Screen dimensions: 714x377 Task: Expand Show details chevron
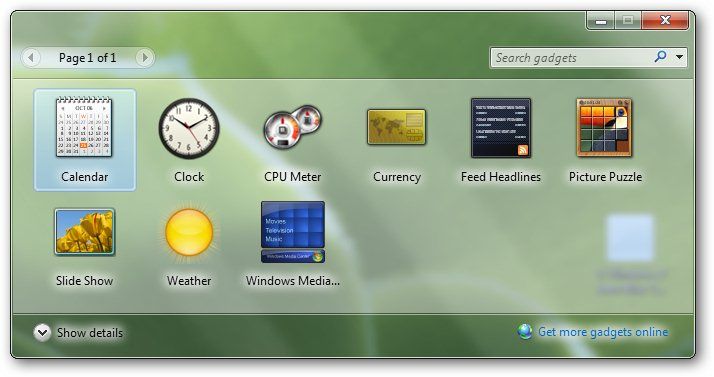42,333
